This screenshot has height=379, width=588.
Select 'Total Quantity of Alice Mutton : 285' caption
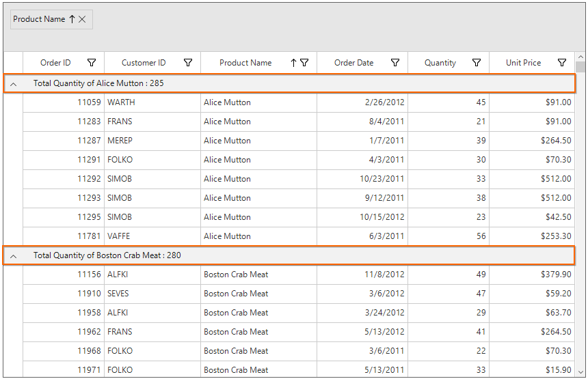(98, 83)
